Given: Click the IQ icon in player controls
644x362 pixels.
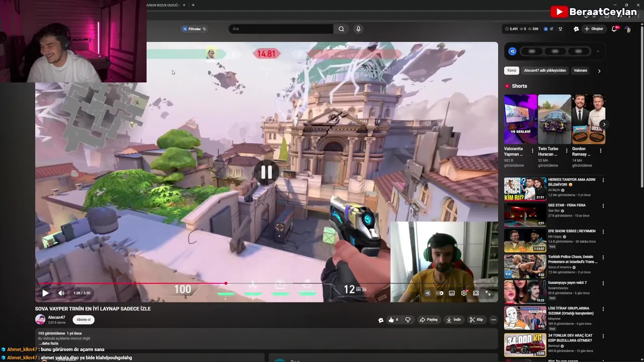Looking at the screenshot, I should coord(428,293).
